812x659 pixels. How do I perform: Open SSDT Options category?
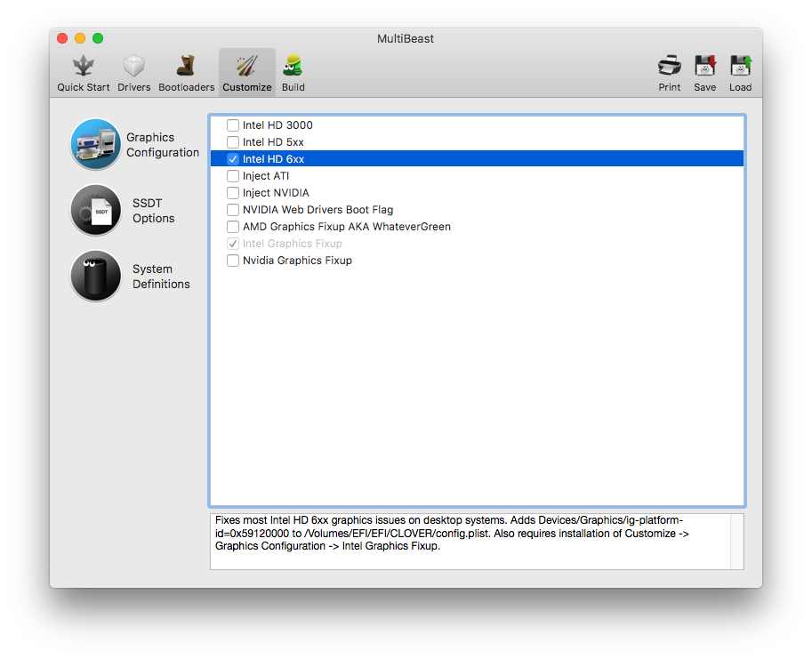(x=95, y=210)
